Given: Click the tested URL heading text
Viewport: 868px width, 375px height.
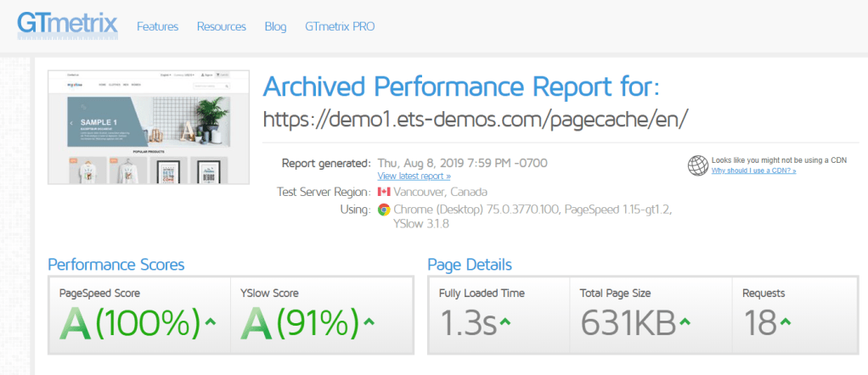Looking at the screenshot, I should point(475,119).
